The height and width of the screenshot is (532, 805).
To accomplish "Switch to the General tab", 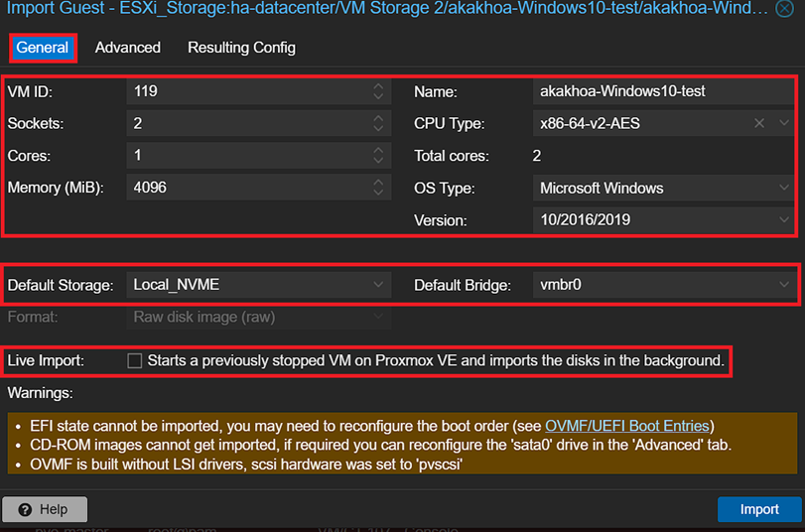I will click(x=43, y=48).
